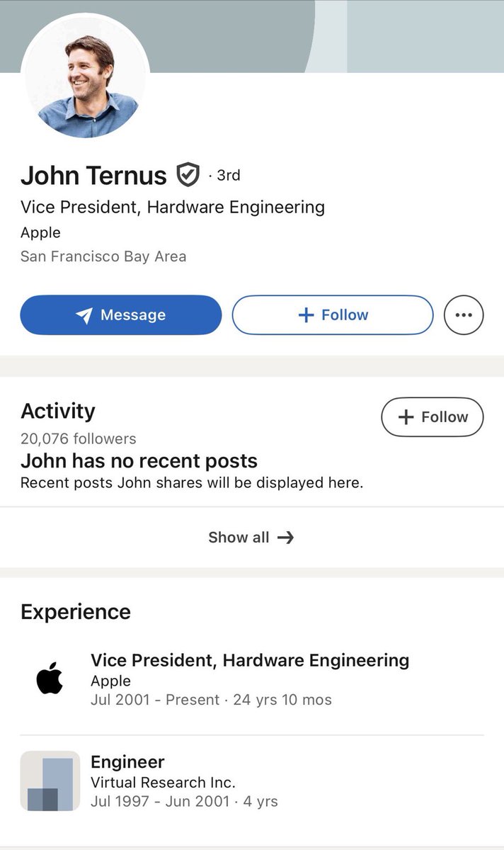Tap Follow in the Activity section
This screenshot has width=504, height=850.
click(x=433, y=417)
